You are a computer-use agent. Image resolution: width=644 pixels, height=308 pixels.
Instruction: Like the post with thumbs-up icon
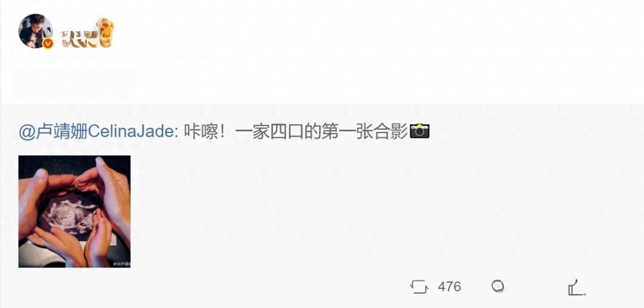(x=576, y=287)
